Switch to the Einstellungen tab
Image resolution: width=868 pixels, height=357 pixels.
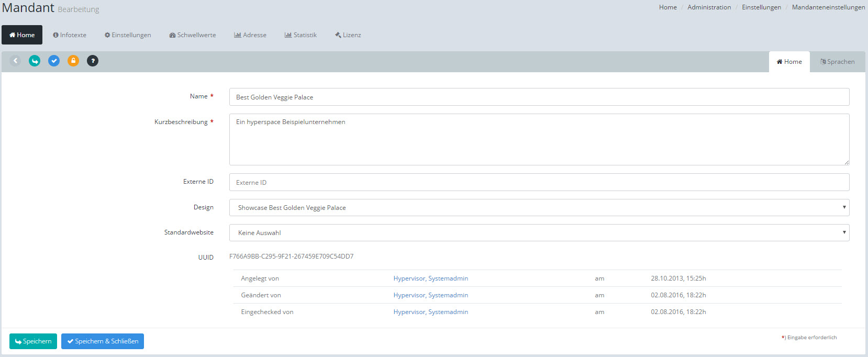coord(128,35)
